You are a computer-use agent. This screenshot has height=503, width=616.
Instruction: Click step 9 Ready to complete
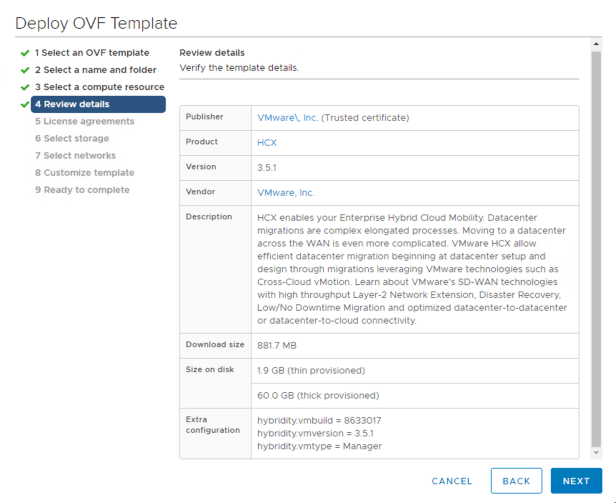click(82, 189)
